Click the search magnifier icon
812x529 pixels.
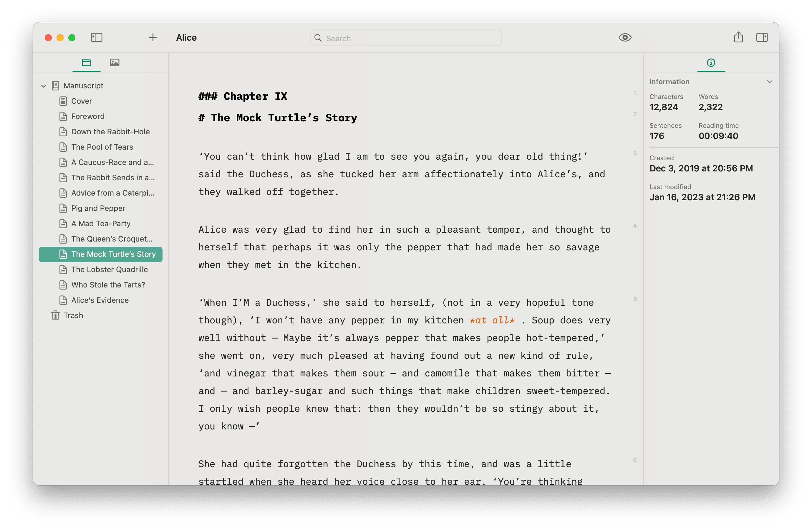tap(318, 38)
